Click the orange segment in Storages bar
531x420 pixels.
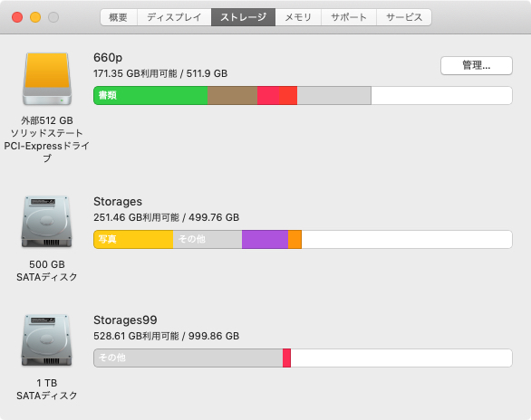(294, 240)
